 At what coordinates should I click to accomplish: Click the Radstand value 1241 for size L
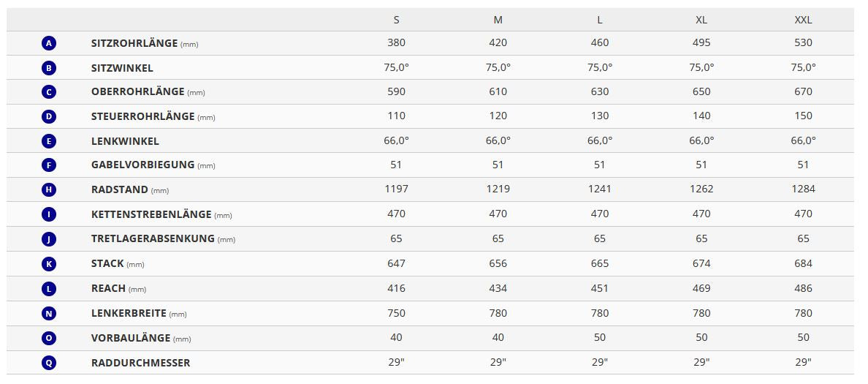coord(599,189)
